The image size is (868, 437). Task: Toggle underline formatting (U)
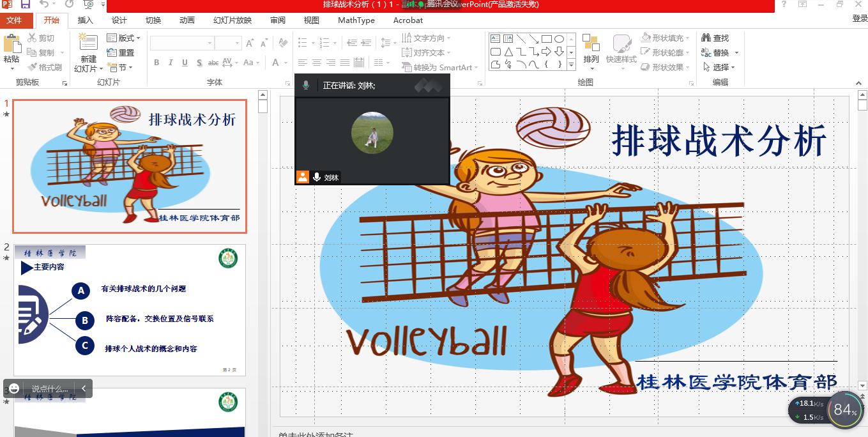pyautogui.click(x=185, y=63)
